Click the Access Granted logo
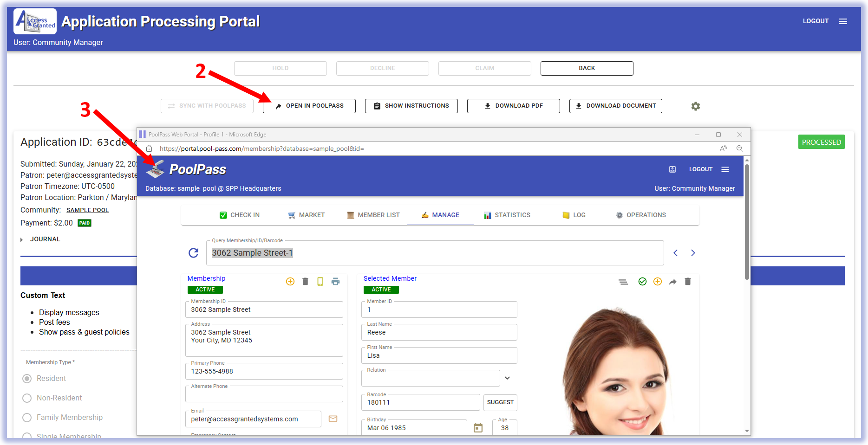 [x=35, y=21]
